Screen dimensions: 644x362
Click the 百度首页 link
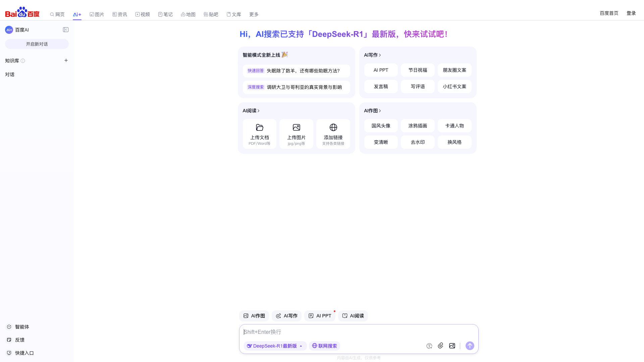(x=609, y=13)
